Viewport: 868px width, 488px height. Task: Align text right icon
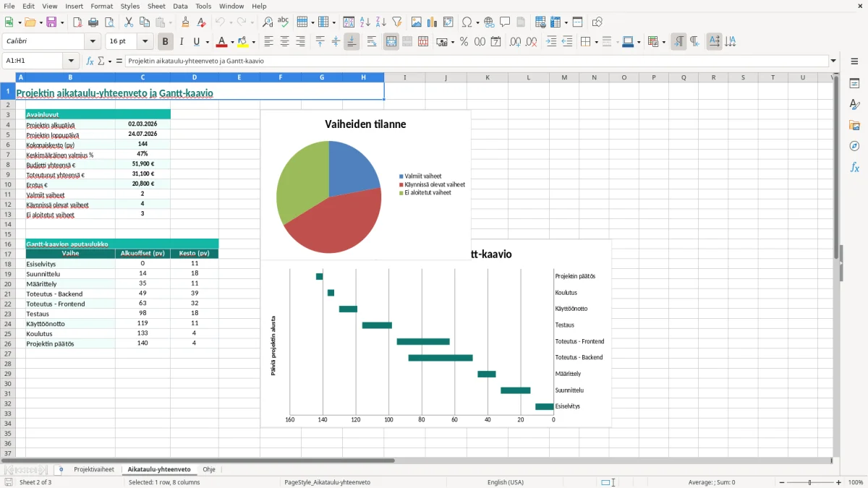click(300, 42)
